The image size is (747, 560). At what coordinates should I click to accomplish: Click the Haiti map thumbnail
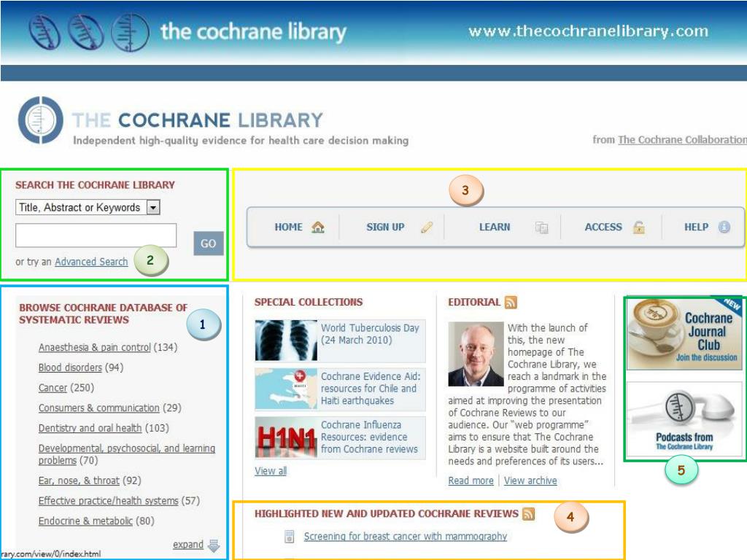tap(286, 389)
